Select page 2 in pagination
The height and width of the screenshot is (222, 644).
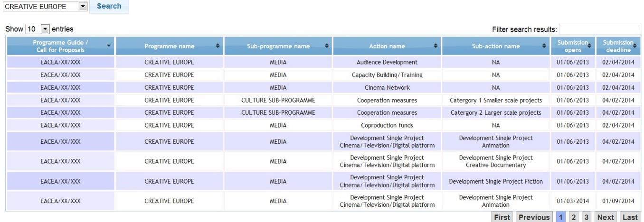coord(574,217)
